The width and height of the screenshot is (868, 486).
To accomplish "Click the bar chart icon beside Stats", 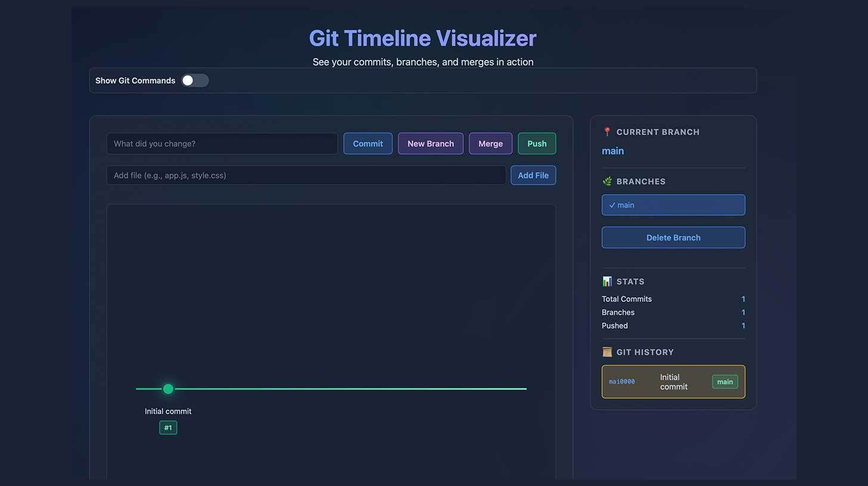I will point(607,282).
